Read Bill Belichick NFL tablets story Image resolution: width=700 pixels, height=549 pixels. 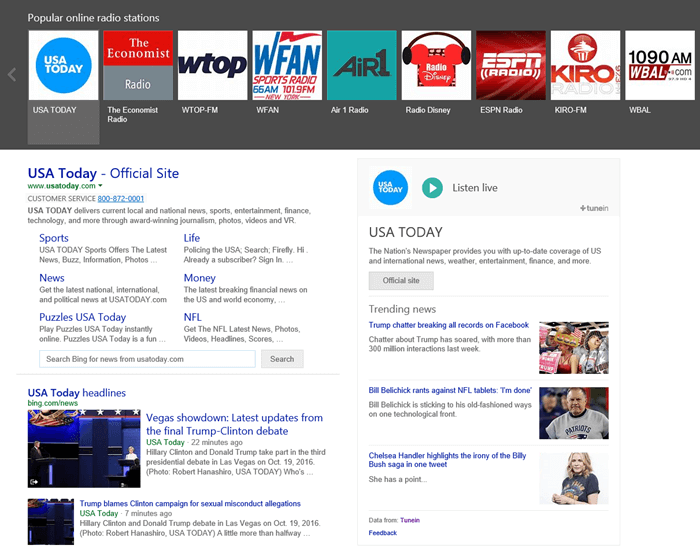[450, 390]
